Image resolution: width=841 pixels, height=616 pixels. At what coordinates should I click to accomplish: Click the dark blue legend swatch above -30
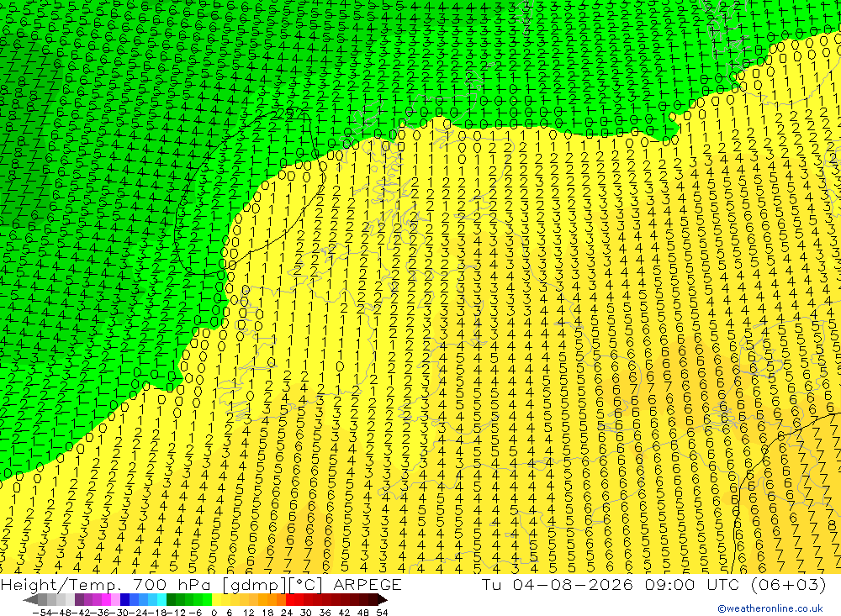coord(124,600)
